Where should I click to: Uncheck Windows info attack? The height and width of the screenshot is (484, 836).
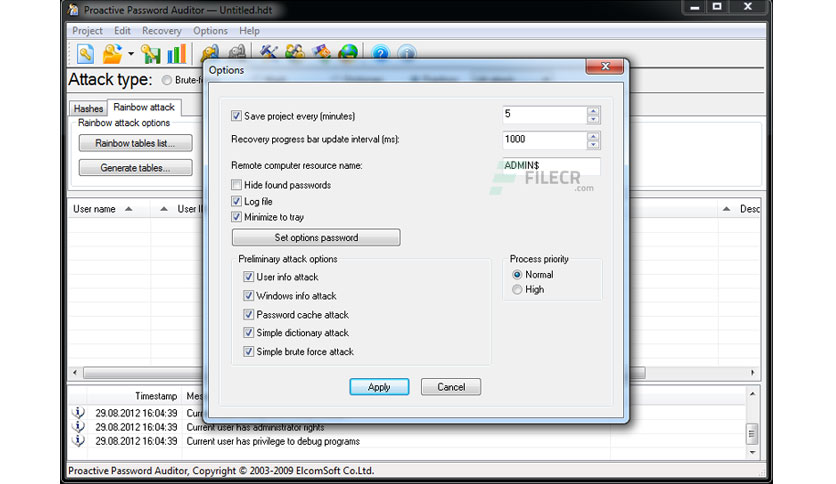pyautogui.click(x=248, y=295)
